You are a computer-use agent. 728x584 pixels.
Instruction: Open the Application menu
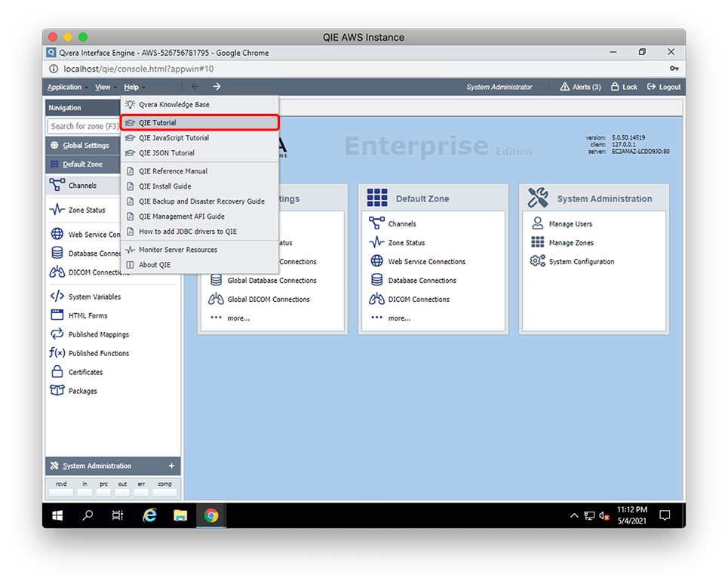67,88
